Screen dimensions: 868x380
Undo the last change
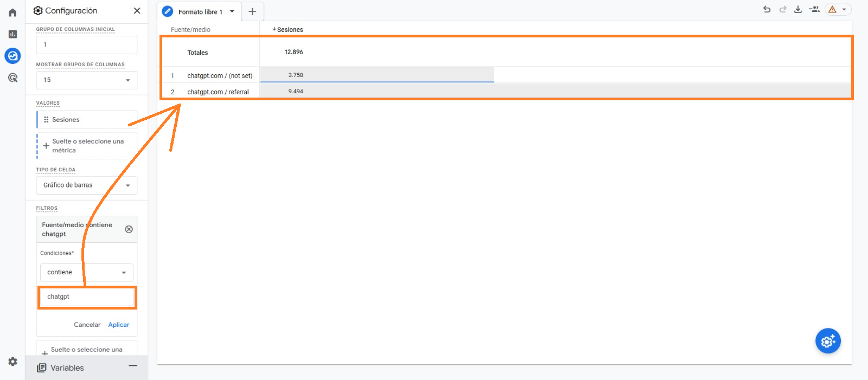pyautogui.click(x=767, y=9)
